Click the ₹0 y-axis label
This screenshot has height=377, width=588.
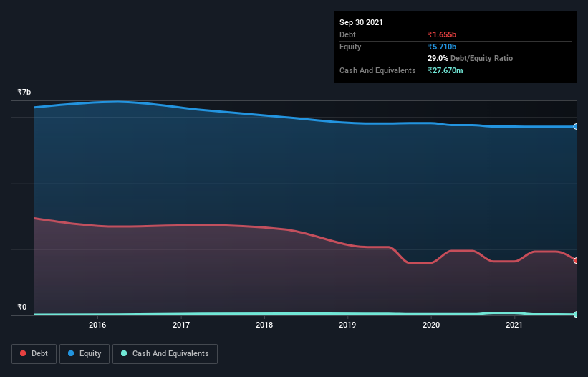pos(21,307)
